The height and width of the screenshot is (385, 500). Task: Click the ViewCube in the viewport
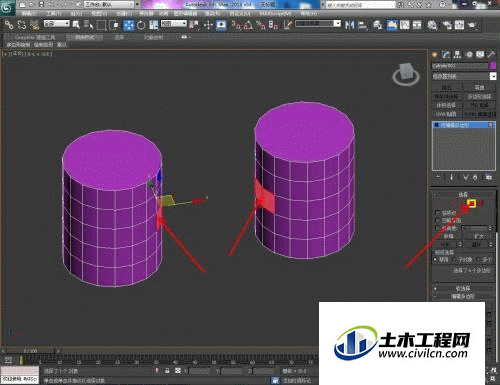(406, 74)
